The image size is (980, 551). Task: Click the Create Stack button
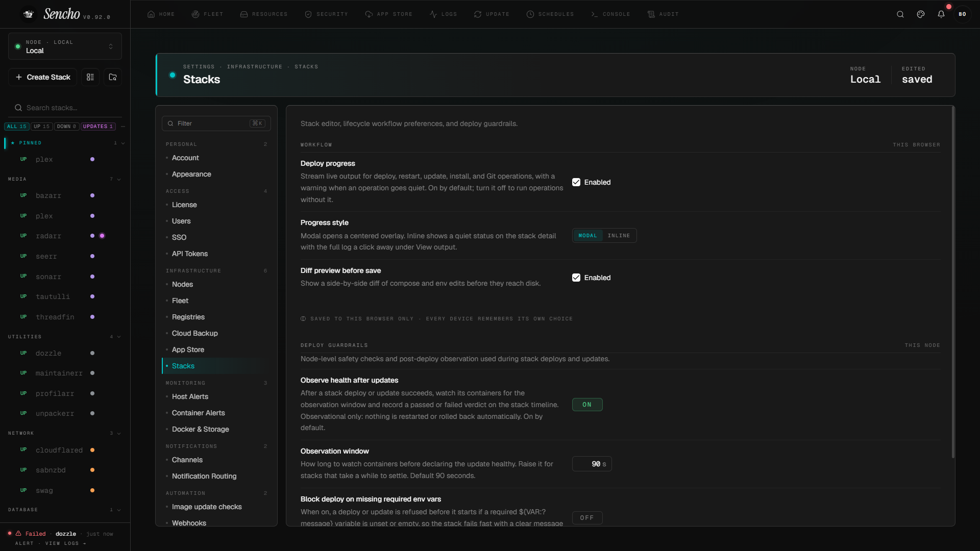[x=43, y=77]
